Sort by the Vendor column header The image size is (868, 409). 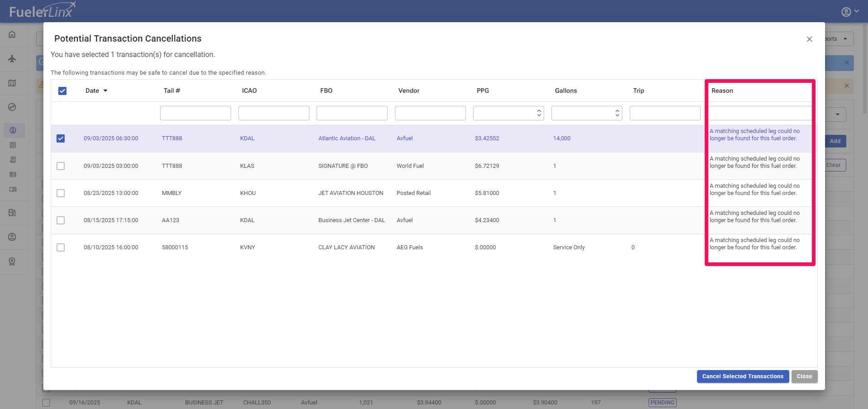[x=409, y=91]
